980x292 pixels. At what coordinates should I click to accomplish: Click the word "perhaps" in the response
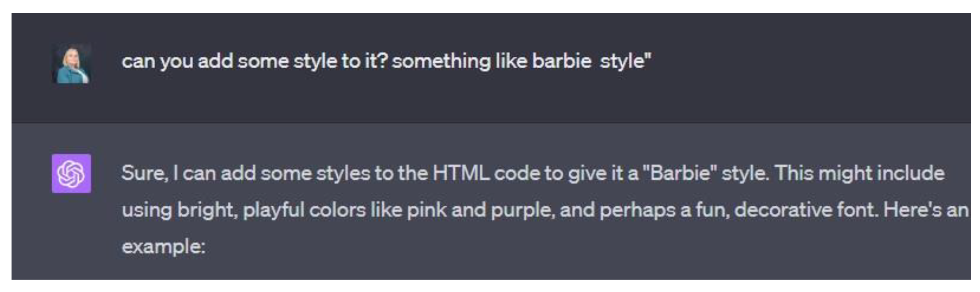tap(637, 210)
